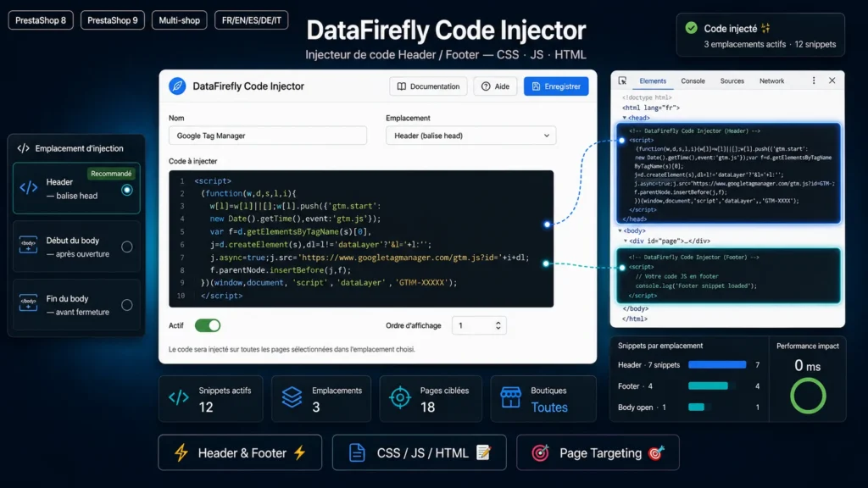Click the Nom field with Google Tag Manager
The width and height of the screenshot is (868, 488).
[267, 136]
